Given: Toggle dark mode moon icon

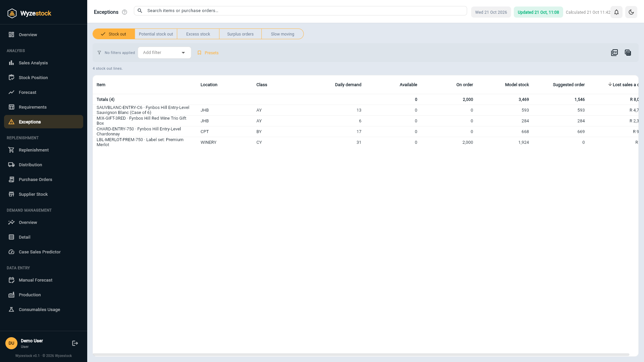Looking at the screenshot, I should point(631,12).
